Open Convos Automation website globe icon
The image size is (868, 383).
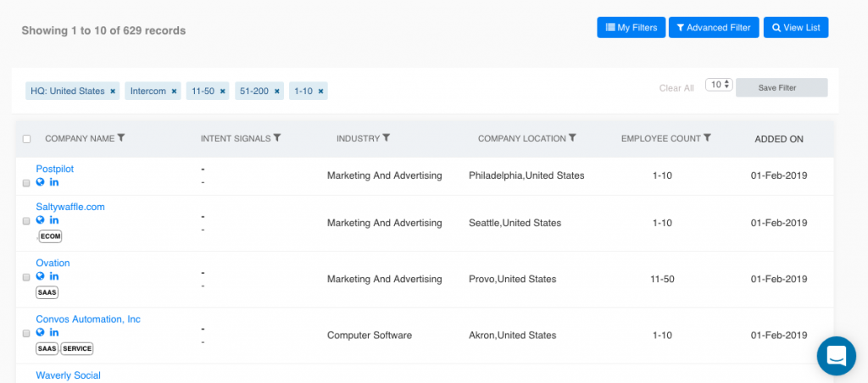tap(40, 332)
